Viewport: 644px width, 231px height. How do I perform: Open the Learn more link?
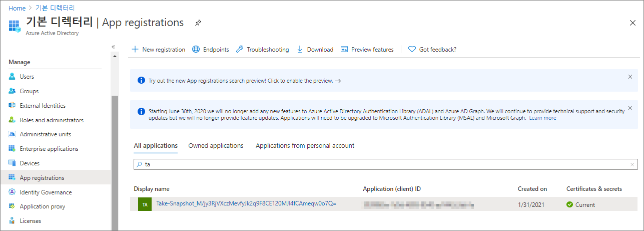(x=542, y=118)
